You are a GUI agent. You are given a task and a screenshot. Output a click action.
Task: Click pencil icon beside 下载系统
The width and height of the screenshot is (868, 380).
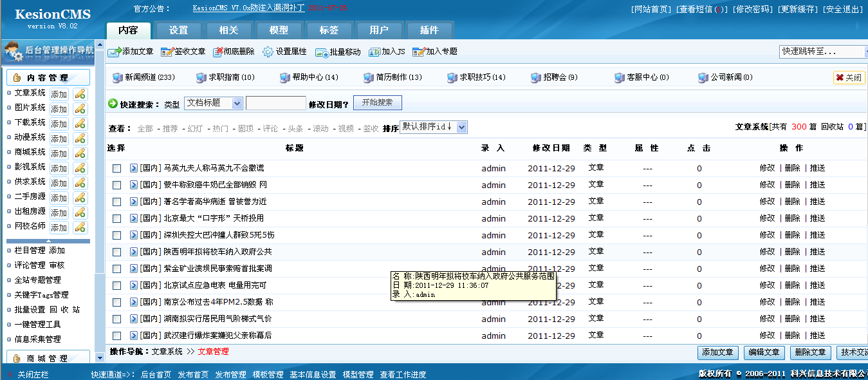80,124
